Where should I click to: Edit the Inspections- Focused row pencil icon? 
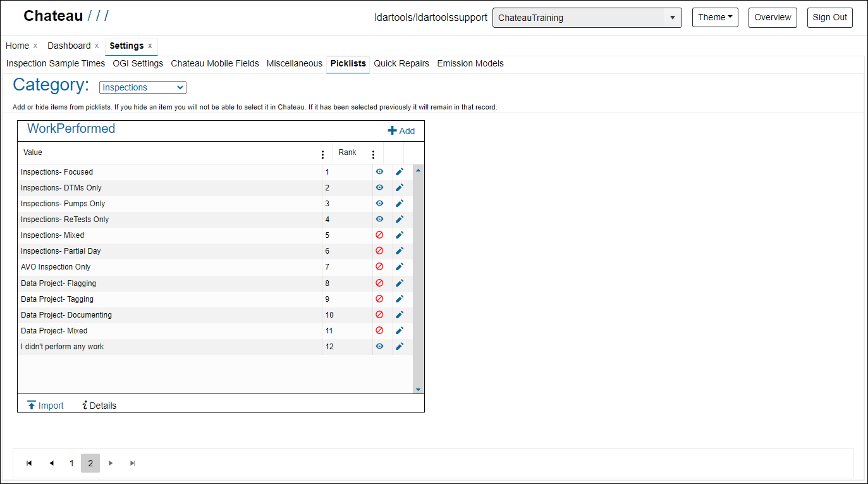click(400, 171)
